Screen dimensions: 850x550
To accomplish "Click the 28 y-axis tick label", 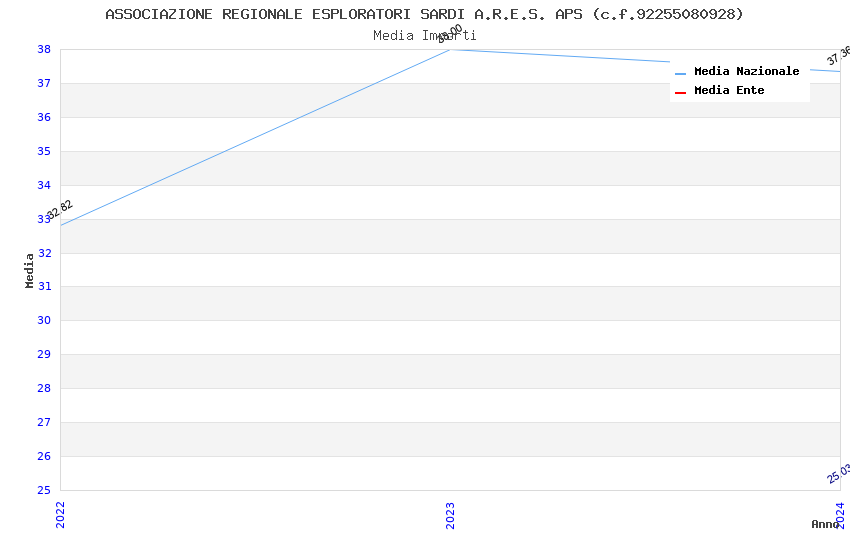I will (x=44, y=388).
